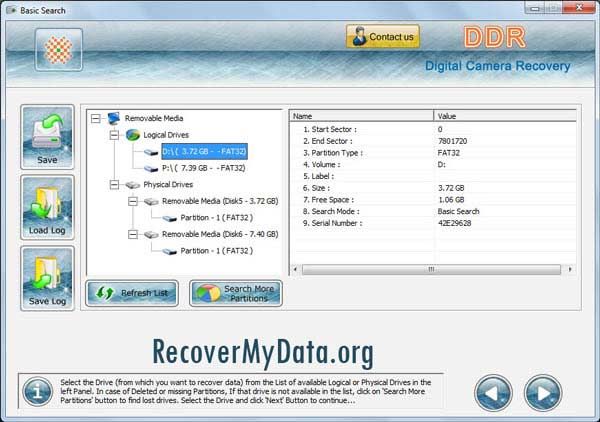Collapse the Logical Drives node
Viewport: 600px width, 422px height.
[114, 135]
